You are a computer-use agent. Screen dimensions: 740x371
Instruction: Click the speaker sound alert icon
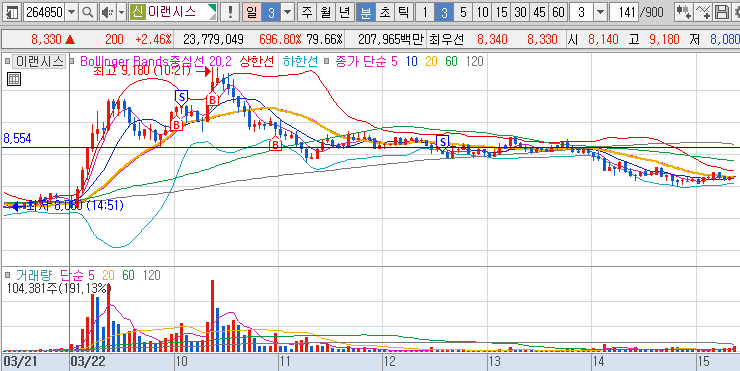coord(107,12)
